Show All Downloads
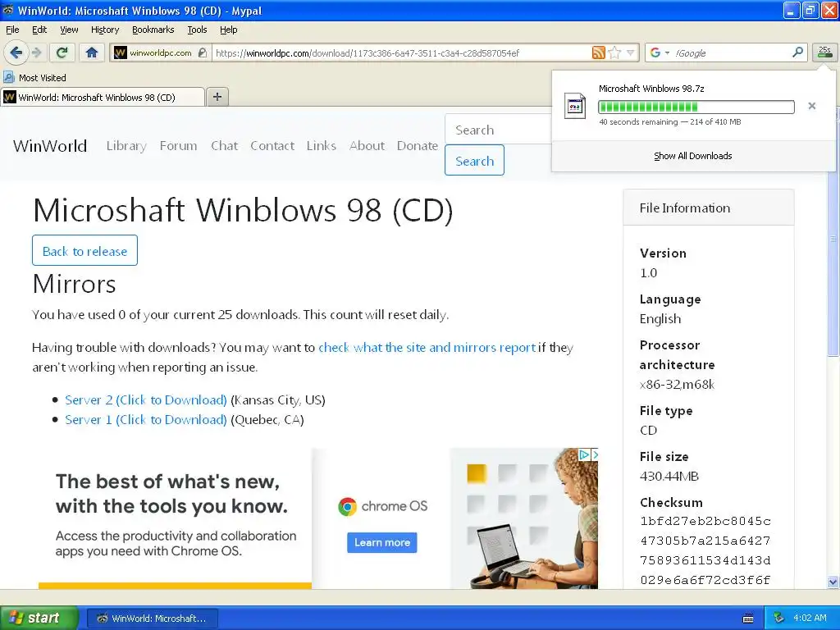Screen dimensions: 840x630 point(692,156)
